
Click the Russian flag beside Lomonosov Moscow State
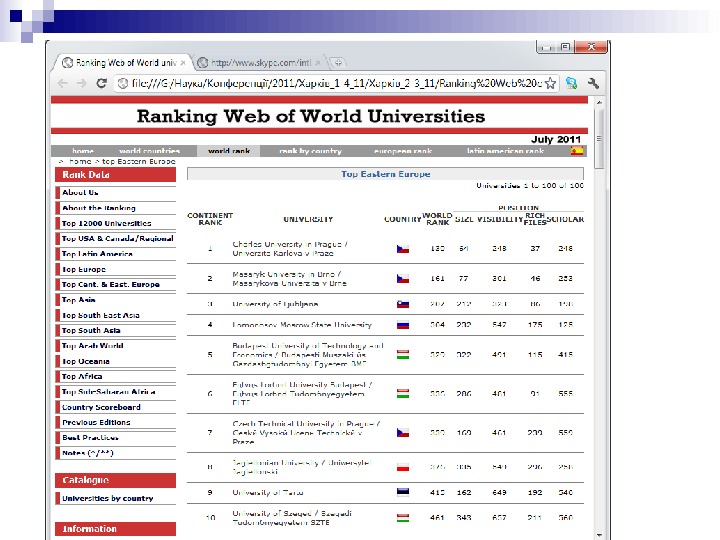[x=403, y=325]
